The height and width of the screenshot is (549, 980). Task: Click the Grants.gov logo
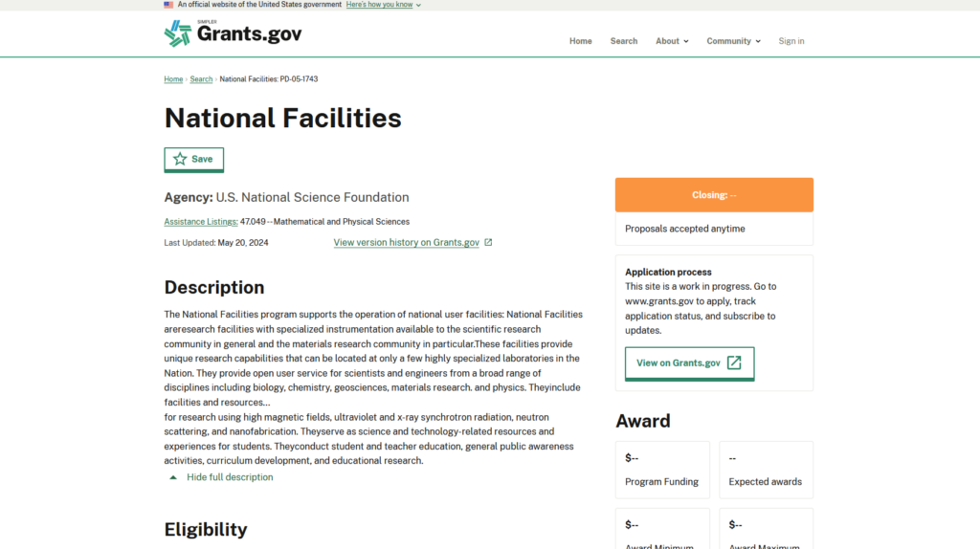[x=233, y=33]
